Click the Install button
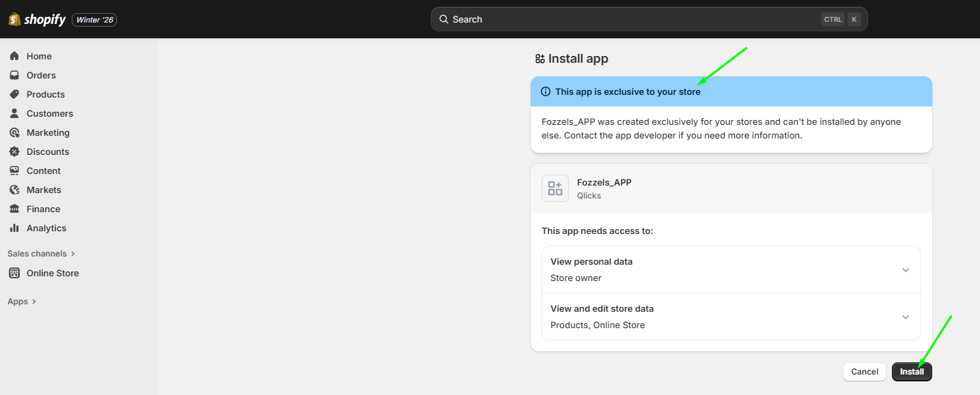Screen dimensions: 980x395 coord(912,372)
